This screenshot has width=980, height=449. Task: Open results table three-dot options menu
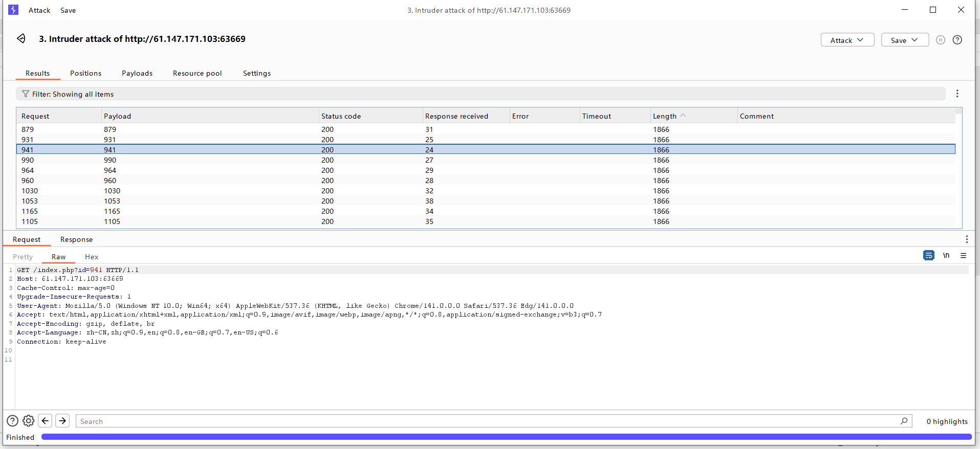[x=957, y=94]
